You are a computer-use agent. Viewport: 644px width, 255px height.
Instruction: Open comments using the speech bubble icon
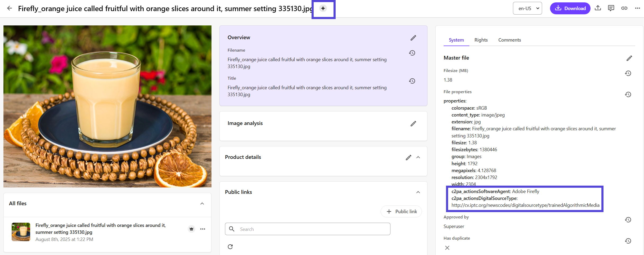coord(611,8)
